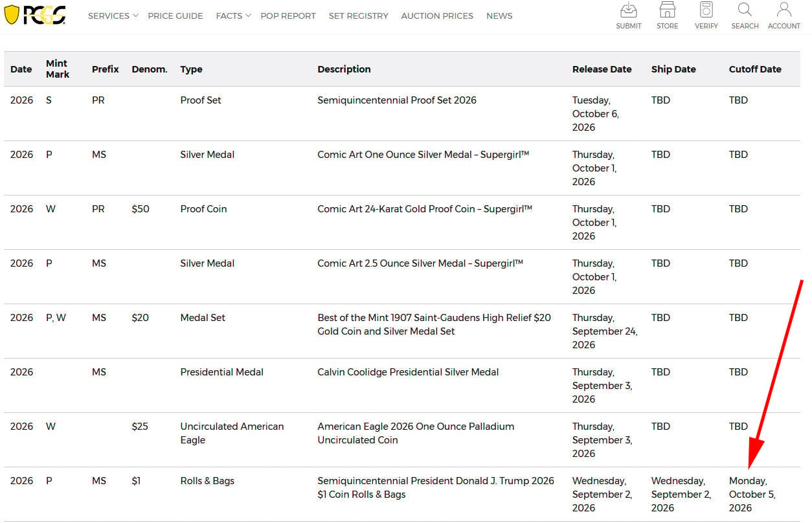Expand the Facts dropdown menu
Viewport: 812px width, 523px height.
coord(233,16)
